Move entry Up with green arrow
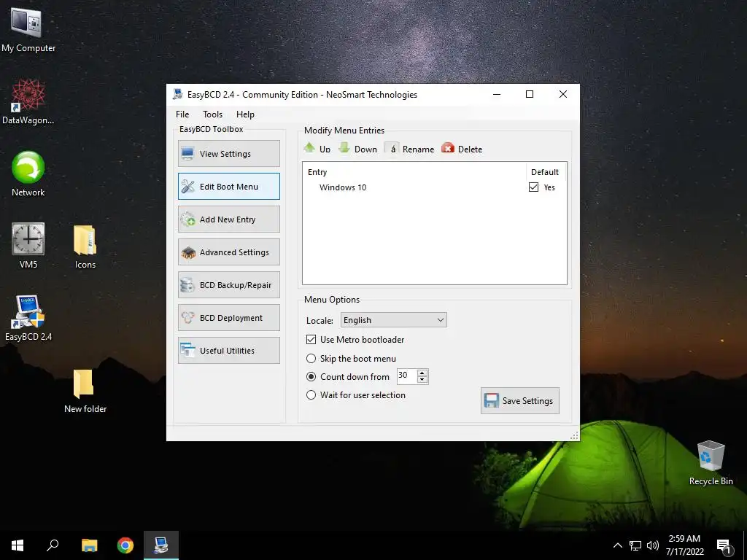The image size is (747, 560). coord(317,149)
